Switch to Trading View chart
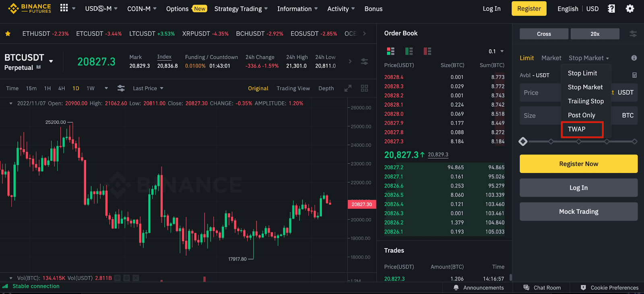The width and height of the screenshot is (644, 294). coord(293,88)
